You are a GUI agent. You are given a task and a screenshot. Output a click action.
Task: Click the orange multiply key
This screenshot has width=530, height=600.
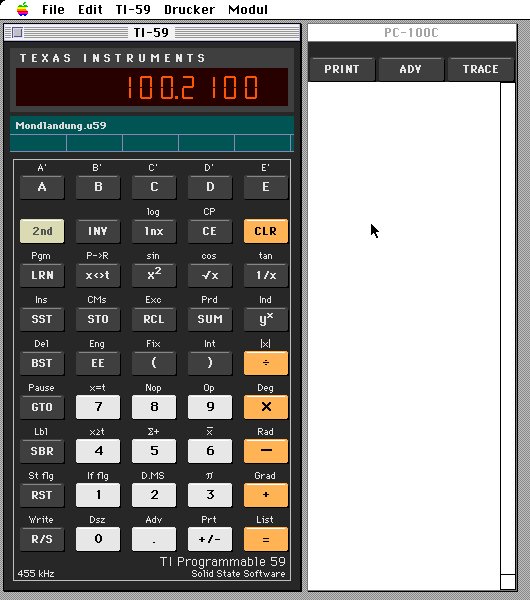(x=266, y=407)
